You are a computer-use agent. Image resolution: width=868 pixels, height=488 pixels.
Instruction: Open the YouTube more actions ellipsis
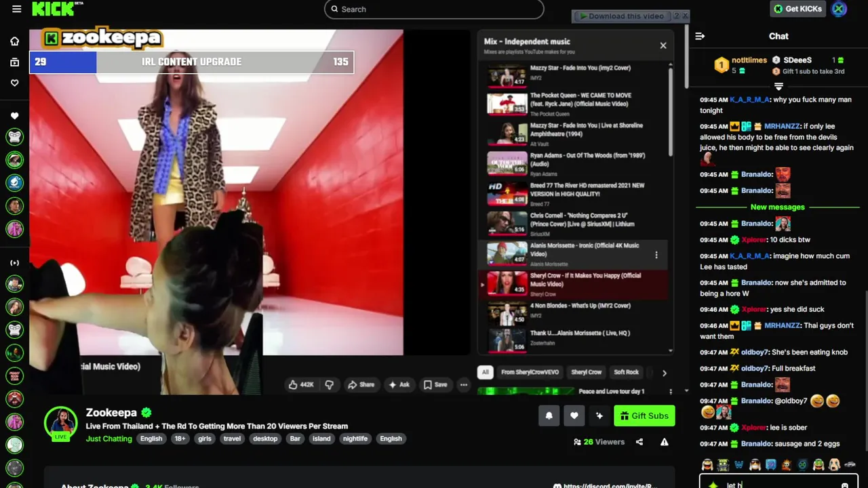[x=464, y=384]
